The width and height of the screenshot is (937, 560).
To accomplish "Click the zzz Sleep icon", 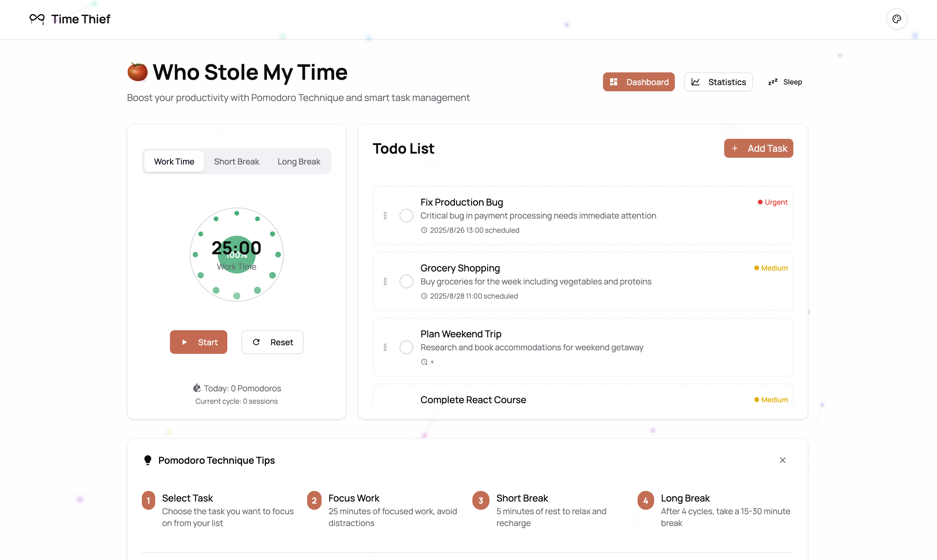I will pyautogui.click(x=773, y=82).
